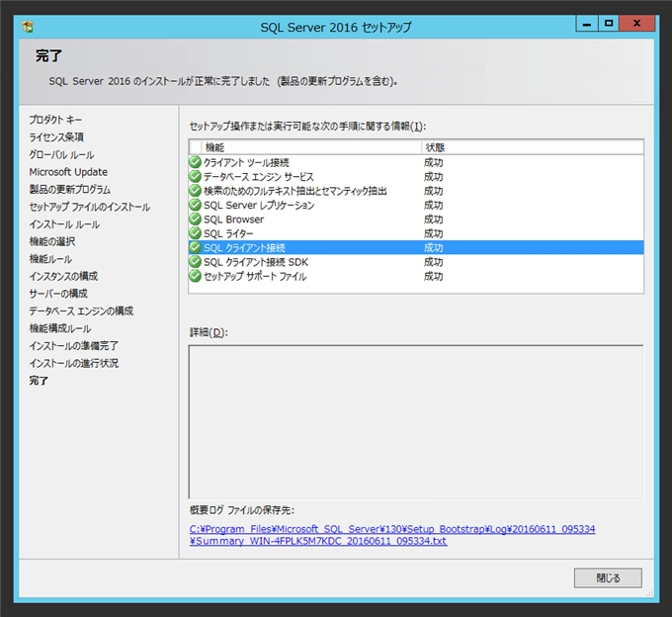Minimize the SQL Server 2016 setup window
The height and width of the screenshot is (617, 672).
pos(587,24)
